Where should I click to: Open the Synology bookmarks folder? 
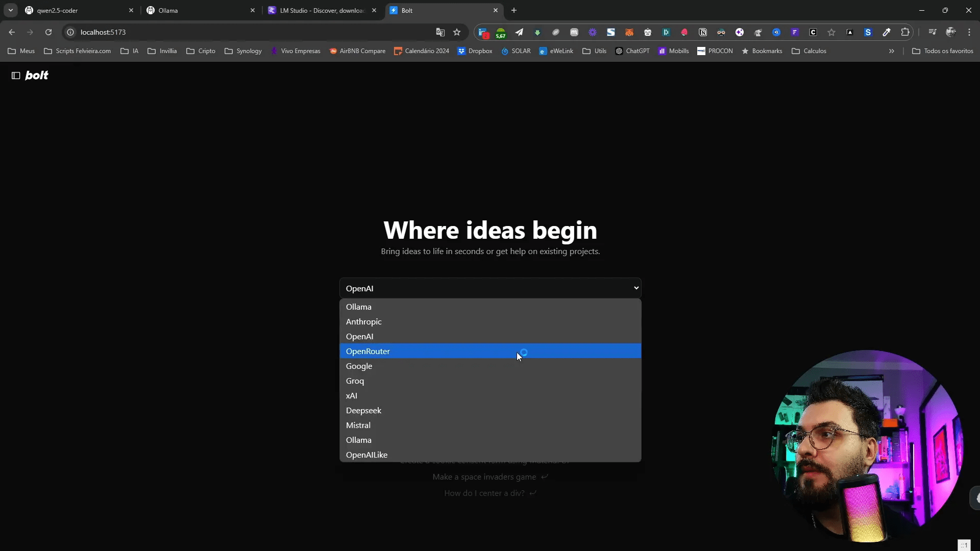point(243,51)
